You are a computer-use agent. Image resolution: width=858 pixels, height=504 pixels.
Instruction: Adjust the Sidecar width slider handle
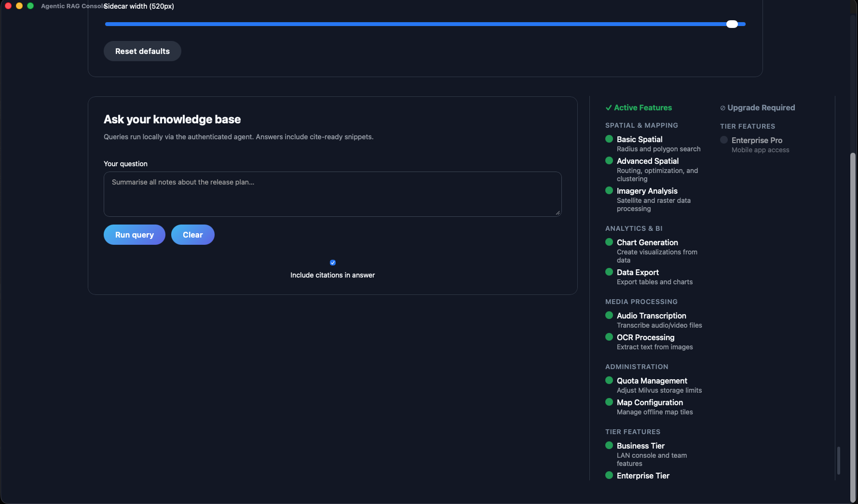(x=732, y=23)
